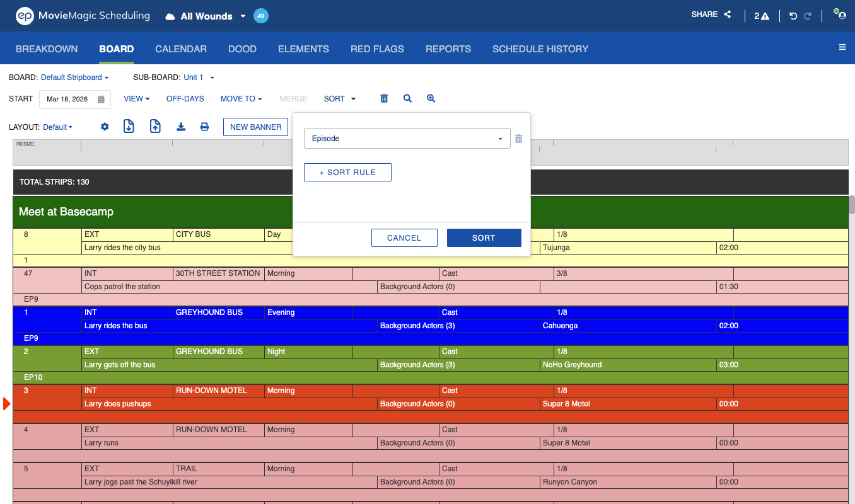Click the export file arrow-up icon
855x504 pixels.
pyautogui.click(x=155, y=126)
